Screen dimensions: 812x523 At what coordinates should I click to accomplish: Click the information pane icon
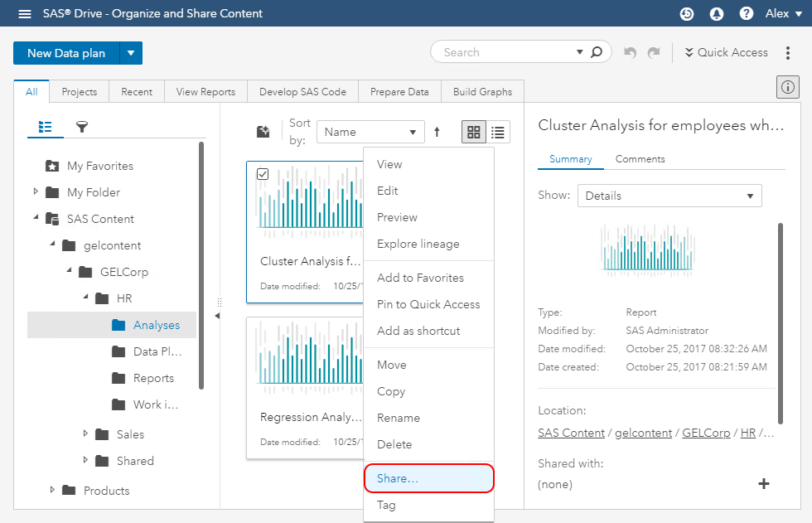[x=786, y=86]
